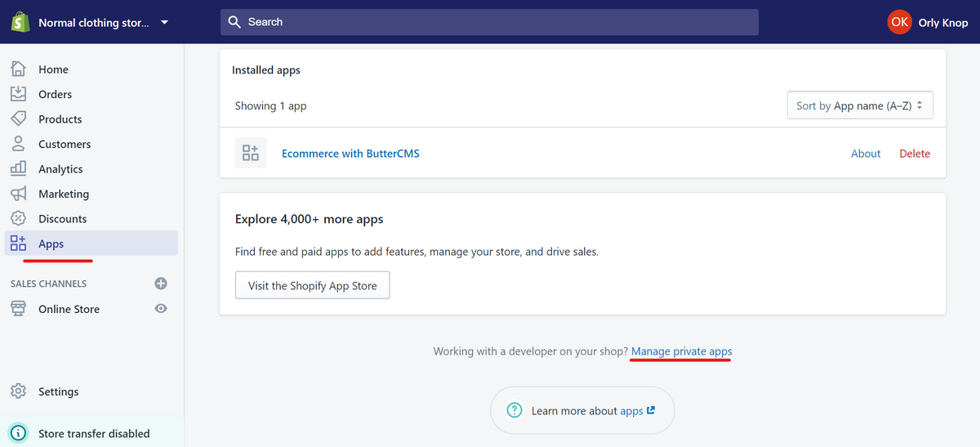The height and width of the screenshot is (447, 980).
Task: Click the Customers person icon
Action: click(18, 144)
